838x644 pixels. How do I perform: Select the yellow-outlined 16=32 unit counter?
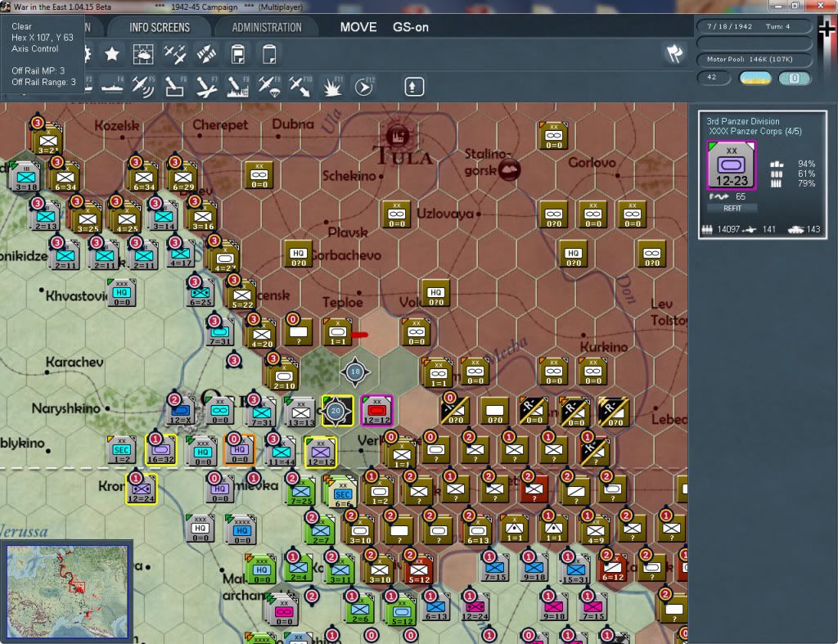(161, 450)
